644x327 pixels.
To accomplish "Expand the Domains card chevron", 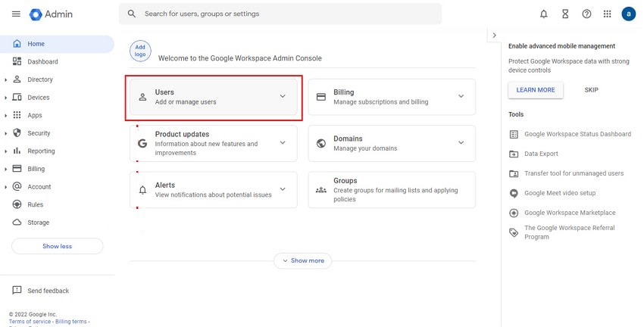I will pyautogui.click(x=461, y=143).
